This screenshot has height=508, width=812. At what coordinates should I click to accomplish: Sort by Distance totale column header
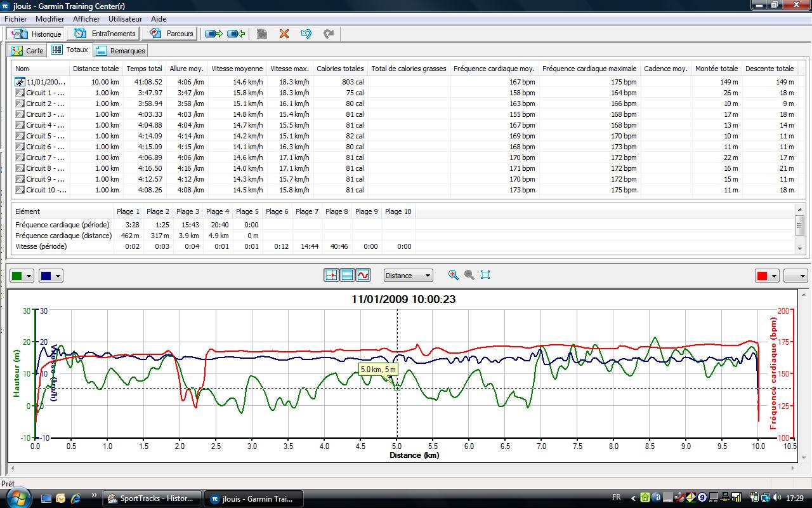click(95, 69)
